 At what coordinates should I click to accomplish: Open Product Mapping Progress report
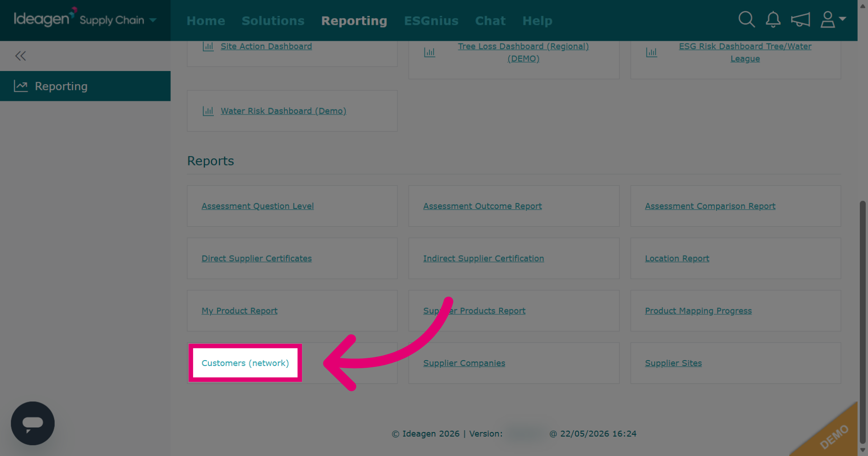[698, 311]
